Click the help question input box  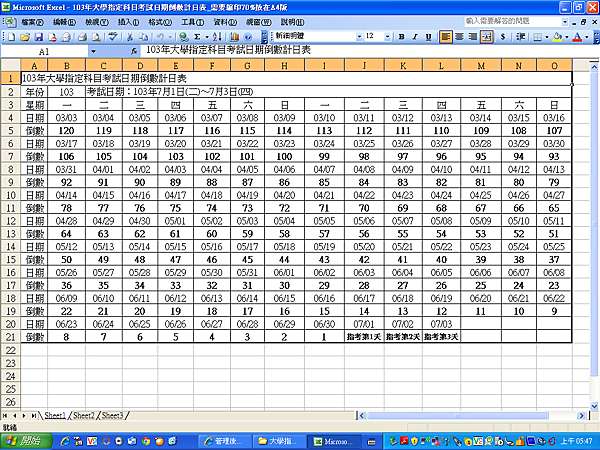pos(513,22)
